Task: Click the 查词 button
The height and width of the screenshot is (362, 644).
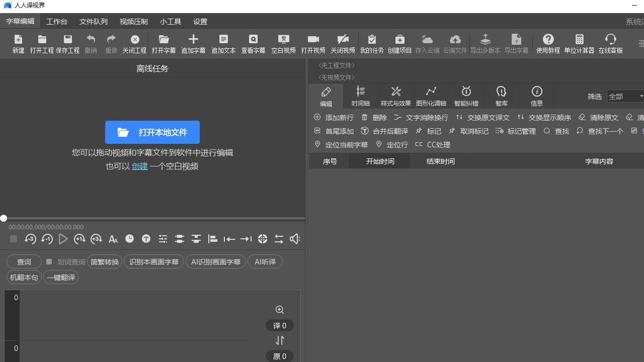Action: pyautogui.click(x=24, y=262)
